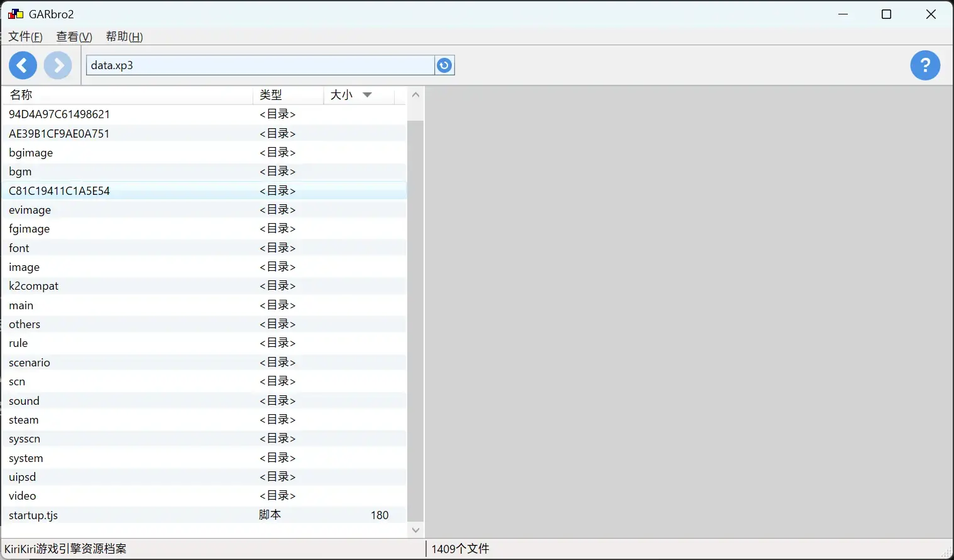
Task: Open the 查看(V) menu
Action: [x=74, y=36]
